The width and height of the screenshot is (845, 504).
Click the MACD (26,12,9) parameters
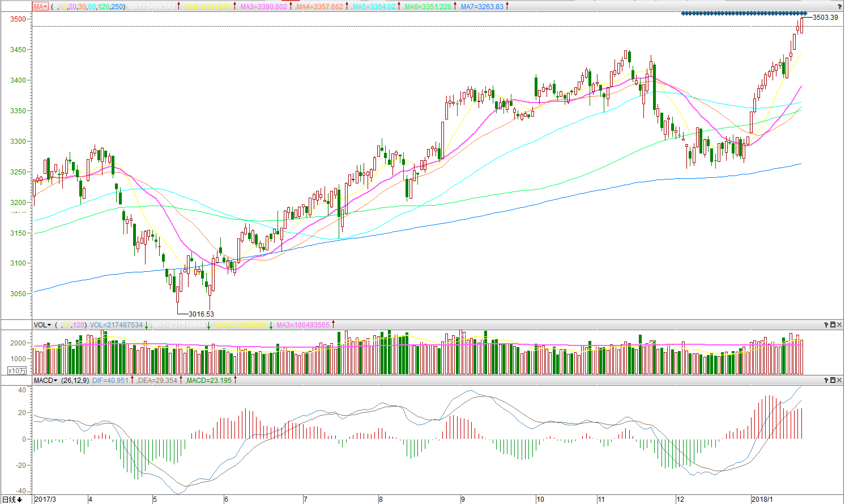(75, 381)
